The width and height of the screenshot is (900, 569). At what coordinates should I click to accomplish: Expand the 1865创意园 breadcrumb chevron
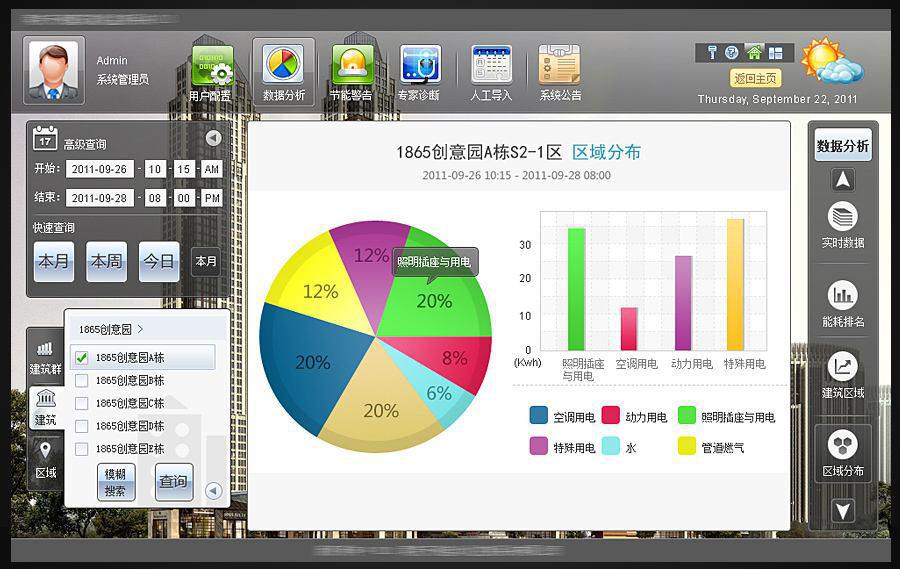[x=140, y=329]
